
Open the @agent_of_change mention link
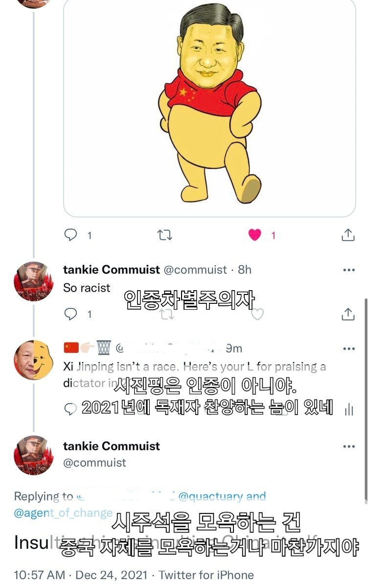coord(63,513)
